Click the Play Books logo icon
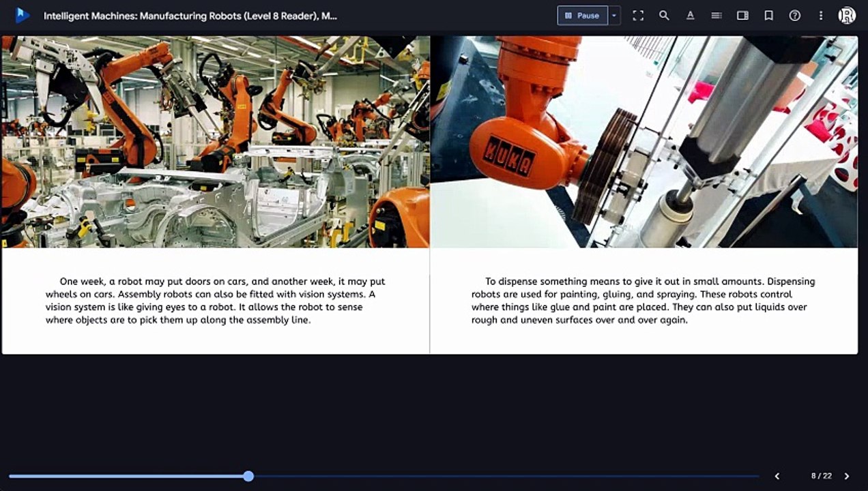This screenshot has height=491, width=868. pyautogui.click(x=22, y=15)
